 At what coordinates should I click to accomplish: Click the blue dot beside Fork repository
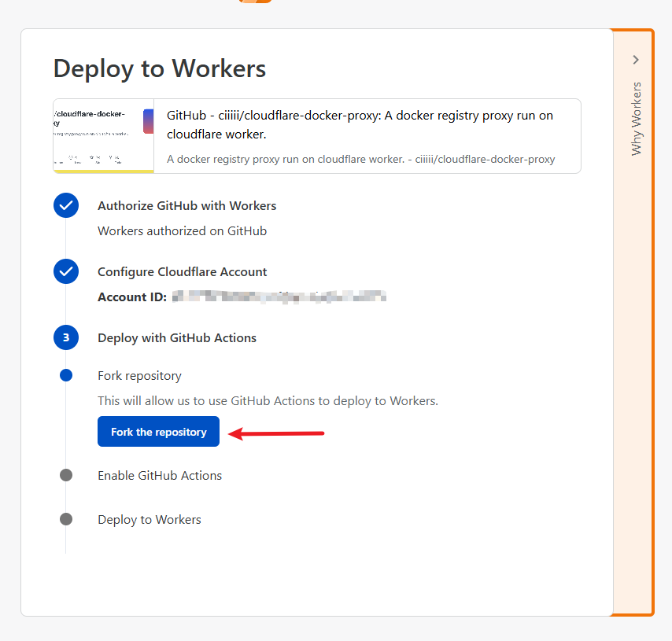coord(66,375)
